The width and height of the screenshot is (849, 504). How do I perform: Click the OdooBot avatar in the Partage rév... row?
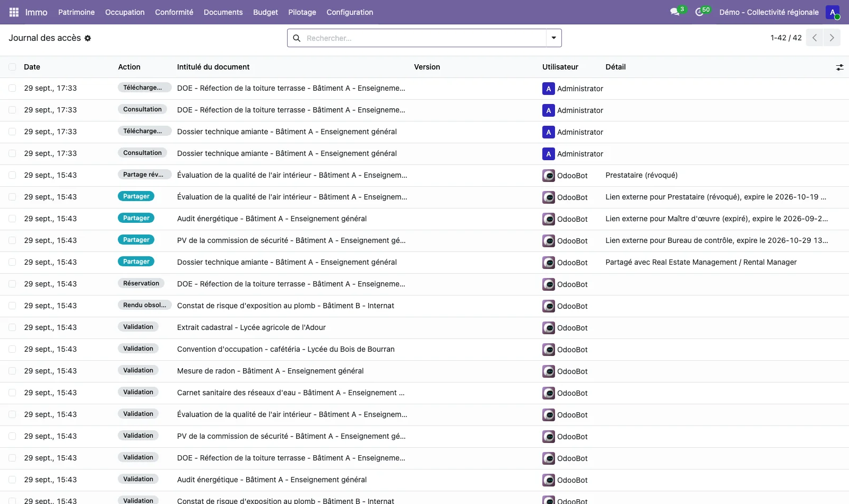(549, 176)
